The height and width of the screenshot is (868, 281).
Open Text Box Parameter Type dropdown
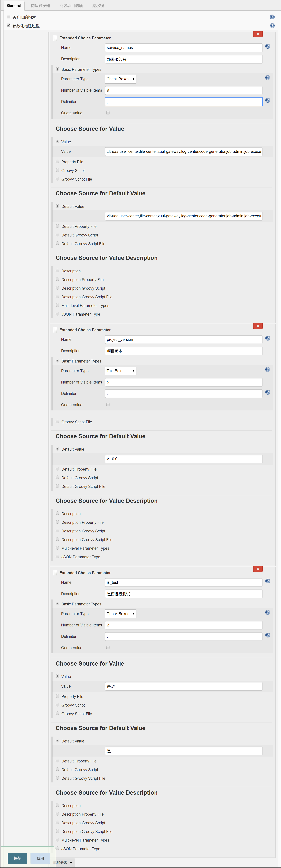tap(121, 371)
